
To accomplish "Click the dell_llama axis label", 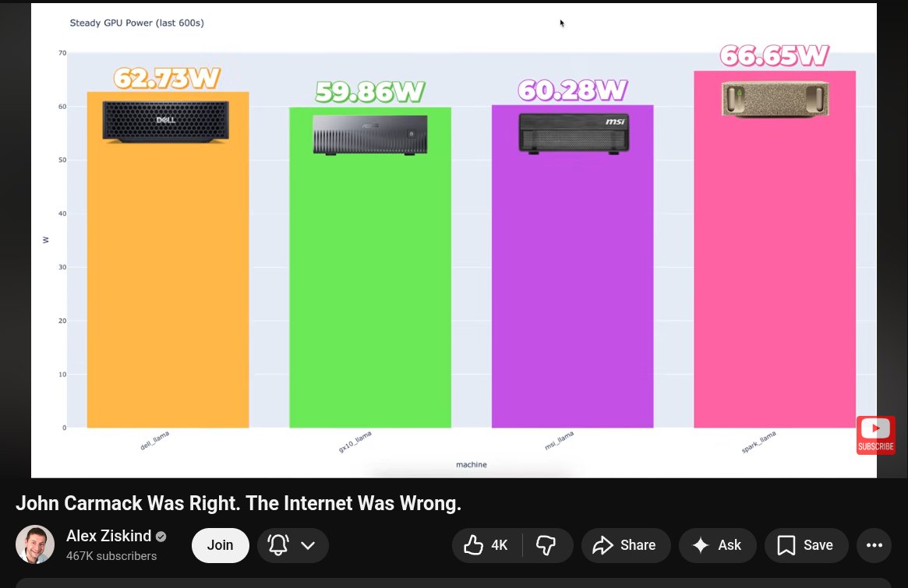I will [x=154, y=441].
